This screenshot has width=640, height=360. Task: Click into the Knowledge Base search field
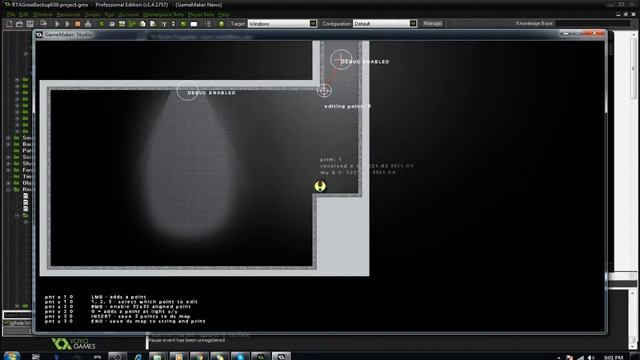click(593, 24)
